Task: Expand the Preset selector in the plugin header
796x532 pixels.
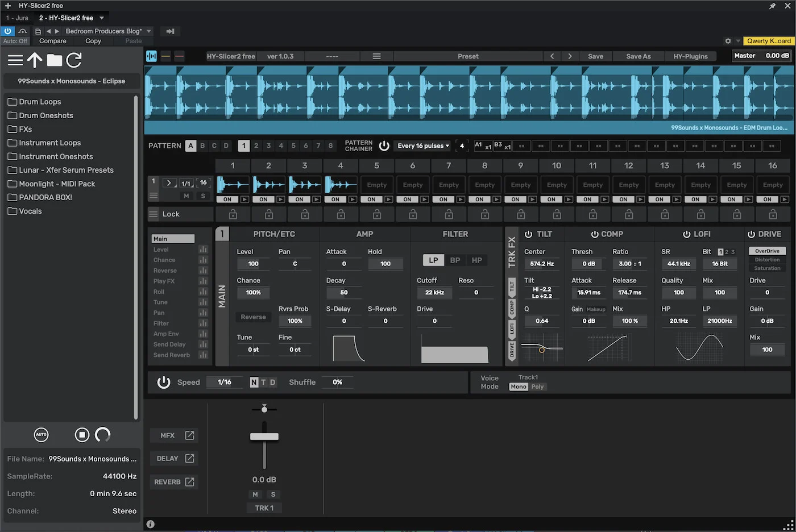Action: [x=468, y=56]
